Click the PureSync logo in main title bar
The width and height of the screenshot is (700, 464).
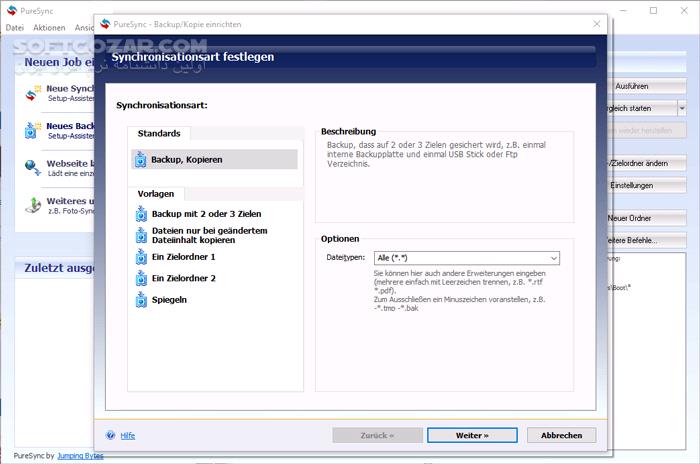[12, 10]
